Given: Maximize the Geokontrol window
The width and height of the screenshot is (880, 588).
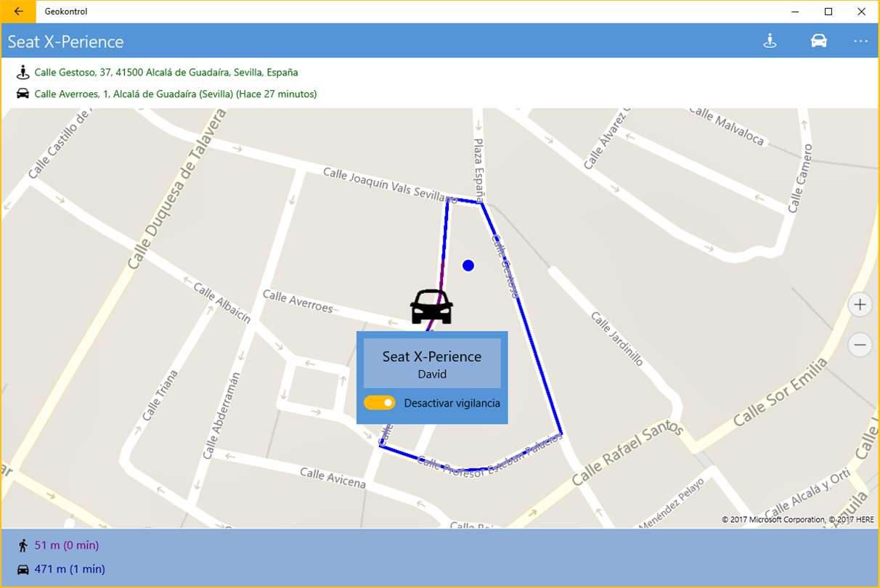Looking at the screenshot, I should coord(828,12).
